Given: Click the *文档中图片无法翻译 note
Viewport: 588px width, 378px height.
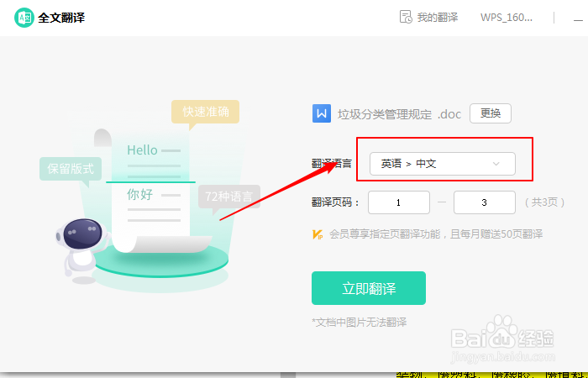Looking at the screenshot, I should tap(359, 322).
